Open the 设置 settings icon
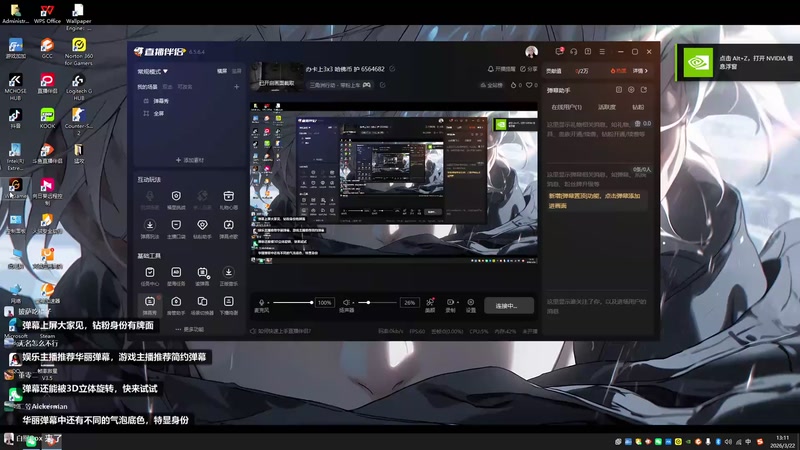800x450 pixels. (470, 305)
